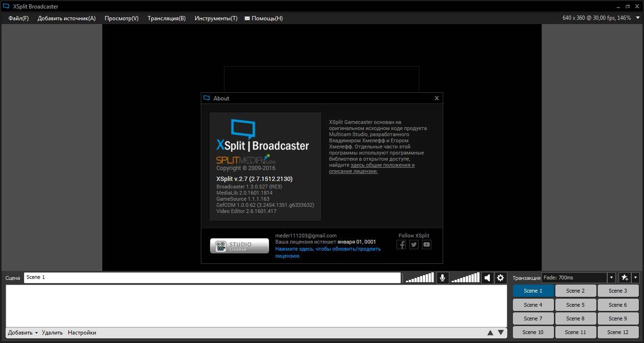644x343 pixels.
Task: Expand the arrow next to the star icon
Action: tap(636, 278)
